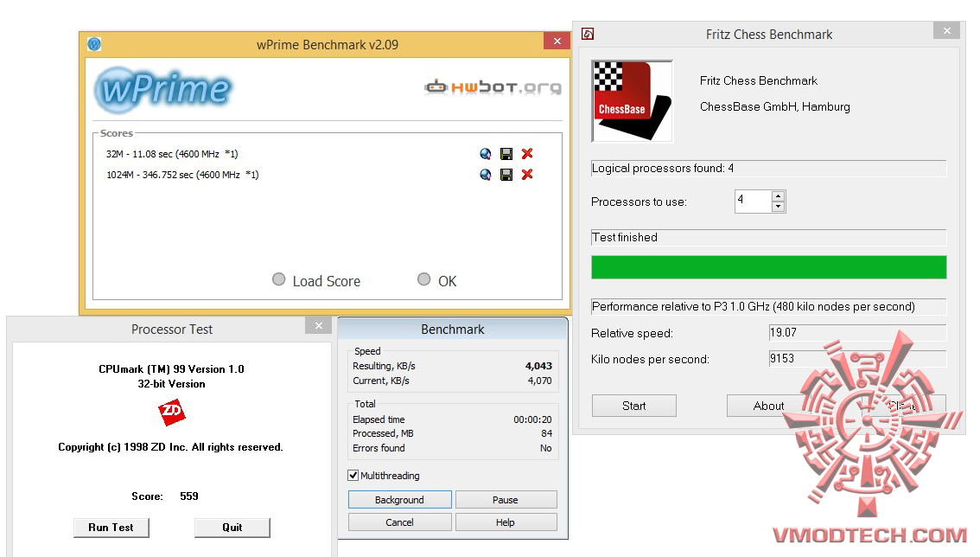Select the 1024M - 346.752 sec score row
The image size is (980, 557).
pyautogui.click(x=181, y=175)
